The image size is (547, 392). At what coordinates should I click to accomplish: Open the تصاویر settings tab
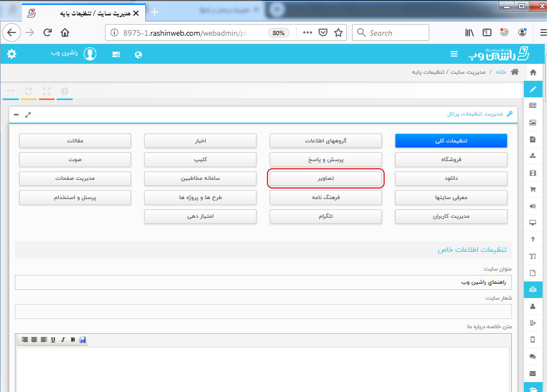click(326, 179)
